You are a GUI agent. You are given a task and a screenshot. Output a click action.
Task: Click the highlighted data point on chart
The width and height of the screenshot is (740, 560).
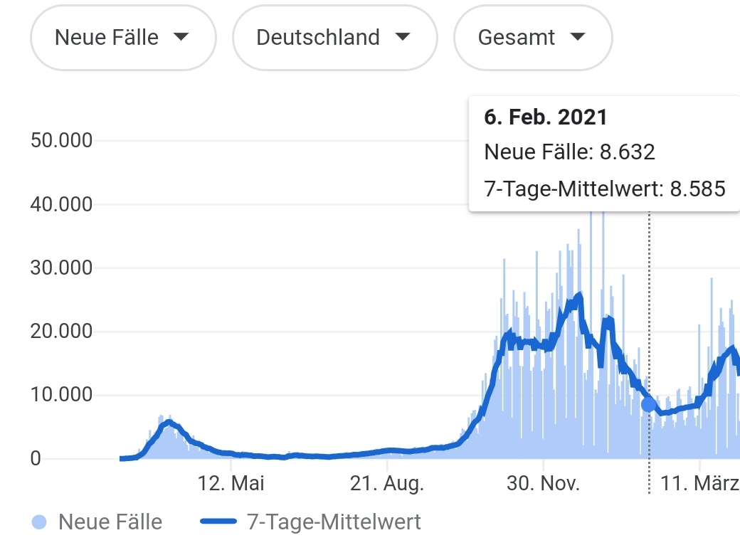click(x=649, y=404)
